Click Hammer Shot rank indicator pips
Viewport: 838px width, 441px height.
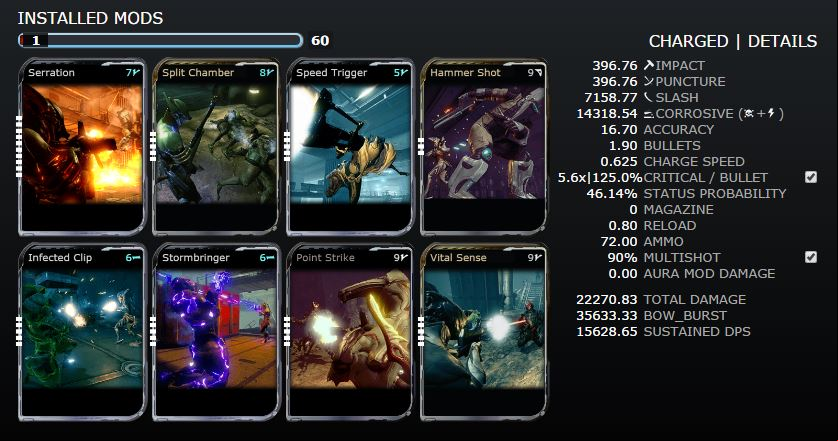click(x=421, y=146)
